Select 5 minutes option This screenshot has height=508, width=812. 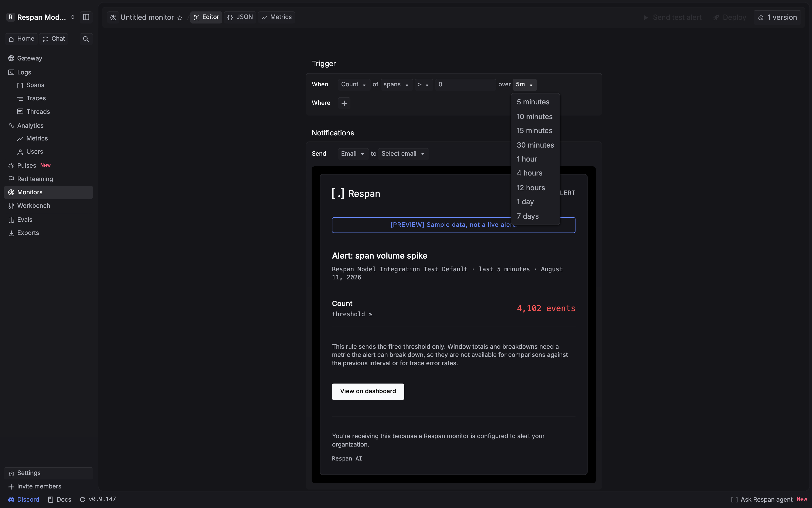coord(535,102)
